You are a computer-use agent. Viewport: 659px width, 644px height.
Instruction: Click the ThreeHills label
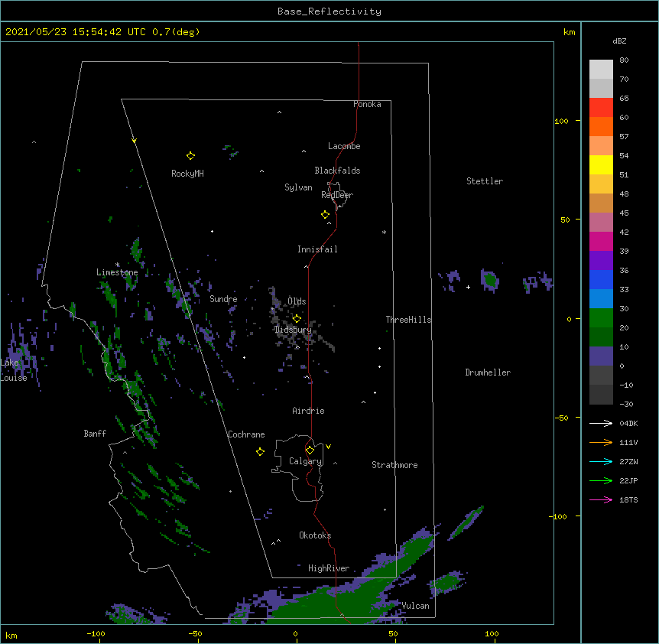tap(408, 320)
